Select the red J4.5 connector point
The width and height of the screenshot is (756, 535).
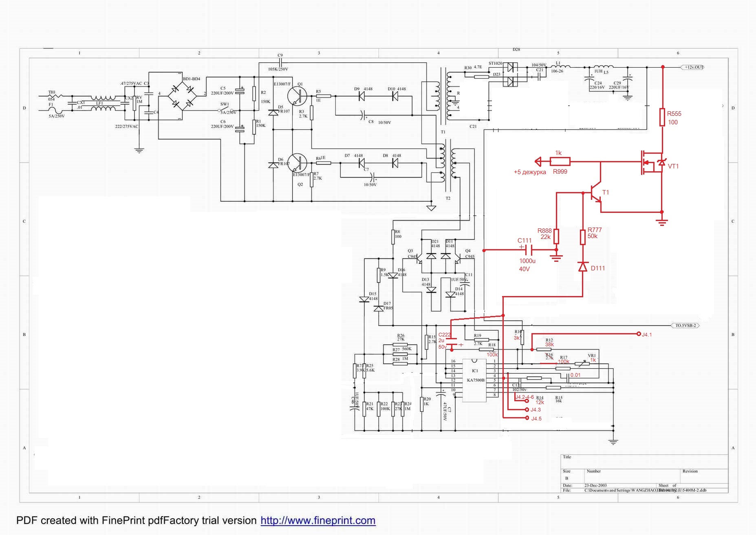(527, 418)
